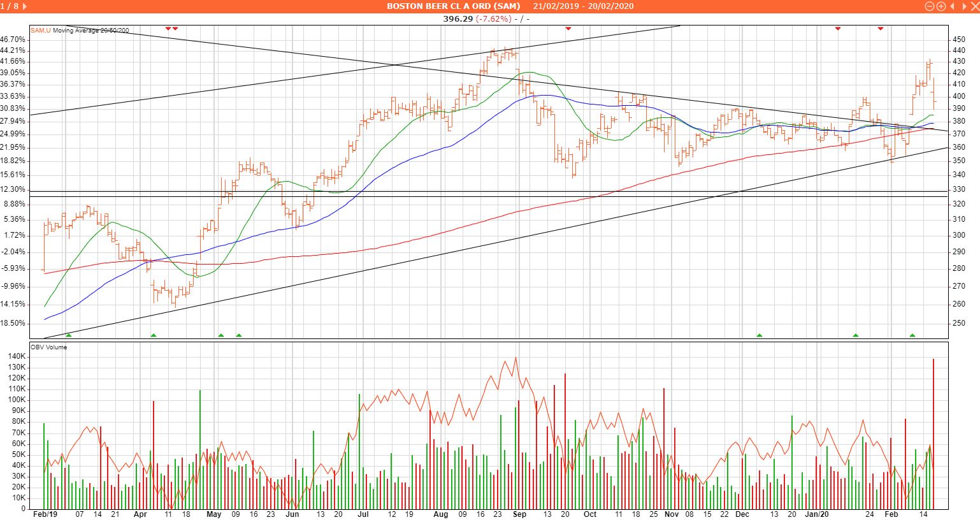Click the Sep label on time axis
This screenshot has height=522, width=980.
[x=520, y=514]
